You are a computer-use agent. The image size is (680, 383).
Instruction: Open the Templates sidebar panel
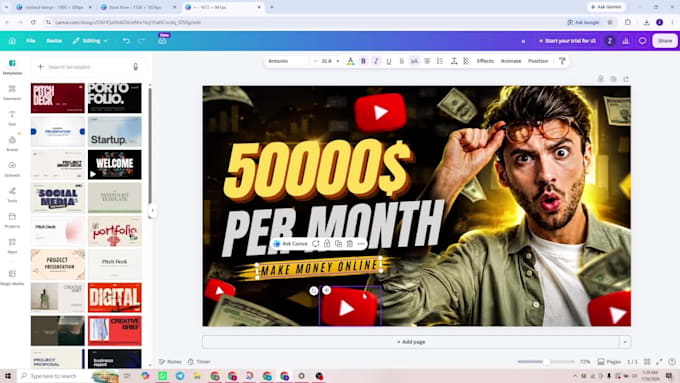click(12, 67)
